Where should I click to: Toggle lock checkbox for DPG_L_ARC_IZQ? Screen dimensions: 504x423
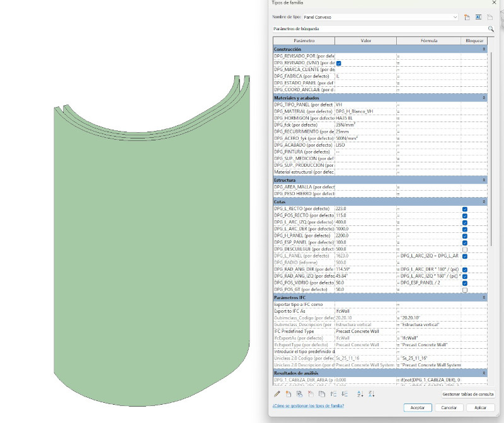(465, 223)
